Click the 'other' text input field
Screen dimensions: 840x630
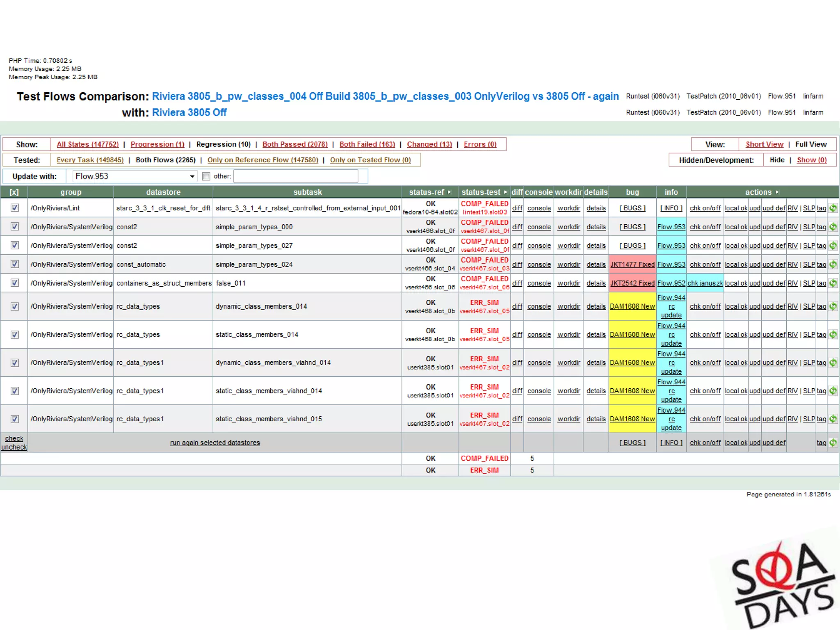click(x=296, y=176)
